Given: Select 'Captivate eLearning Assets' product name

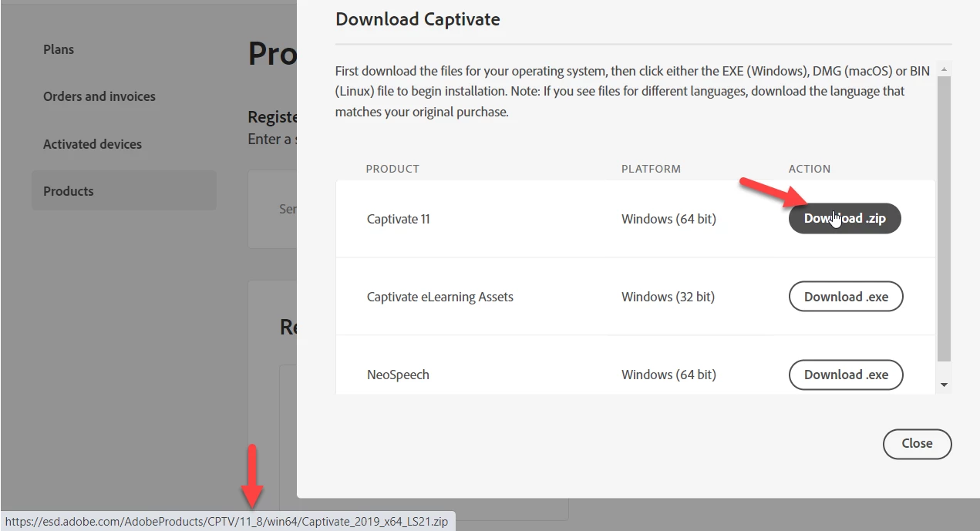Looking at the screenshot, I should click(439, 297).
